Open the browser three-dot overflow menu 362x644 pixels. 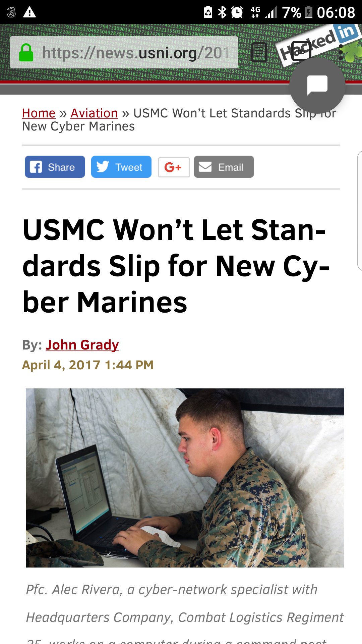(x=341, y=53)
